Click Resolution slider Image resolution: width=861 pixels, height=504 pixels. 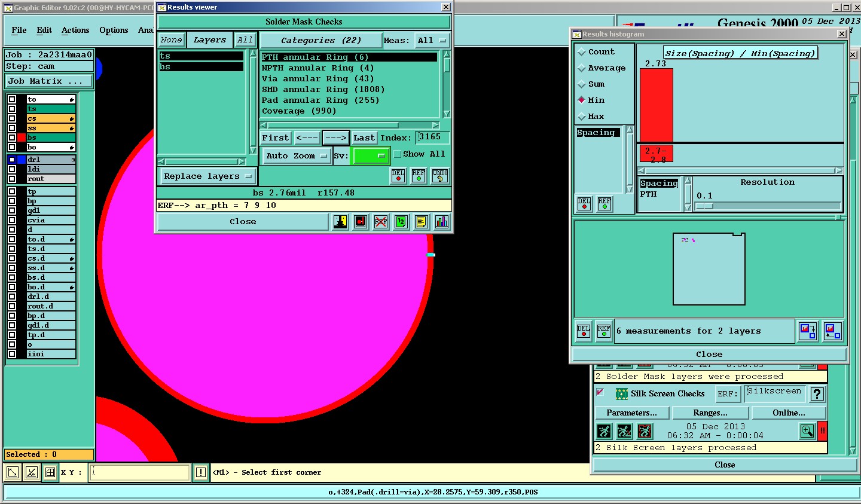(767, 206)
